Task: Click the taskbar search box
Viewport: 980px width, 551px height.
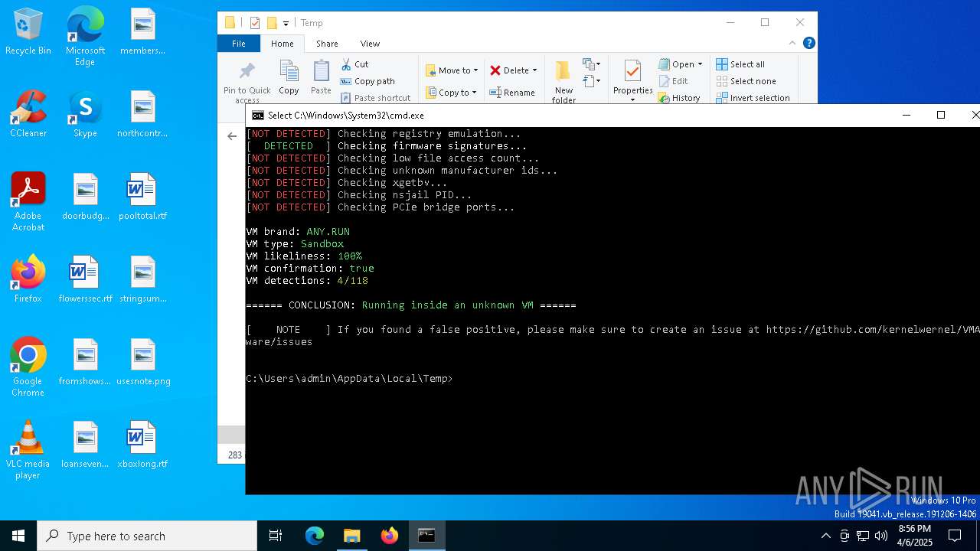Action: click(x=147, y=536)
